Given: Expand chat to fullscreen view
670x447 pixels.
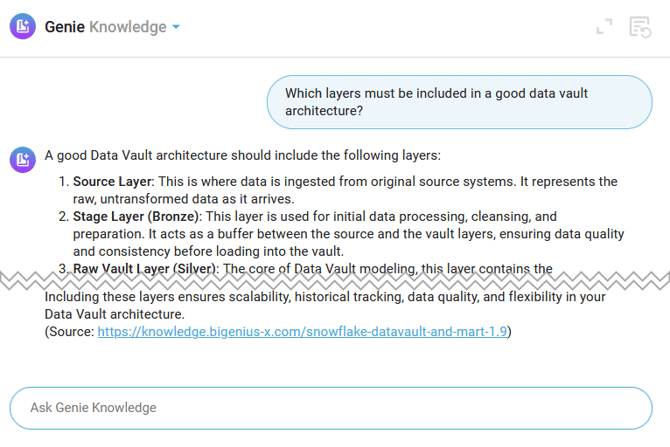Looking at the screenshot, I should click(x=604, y=27).
